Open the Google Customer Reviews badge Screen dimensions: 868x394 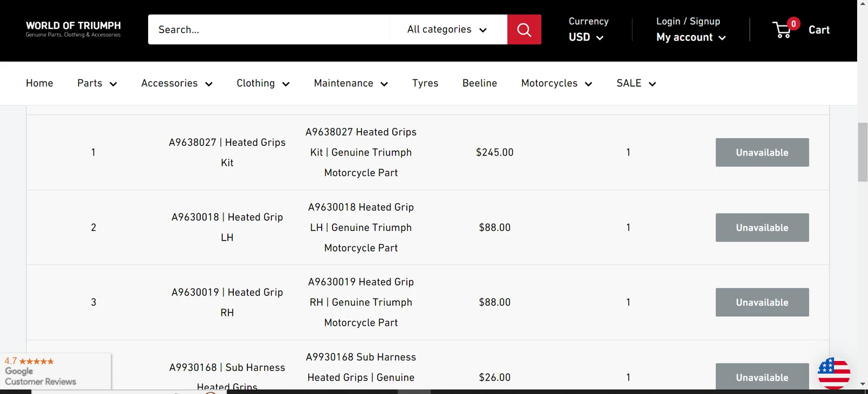[54, 371]
